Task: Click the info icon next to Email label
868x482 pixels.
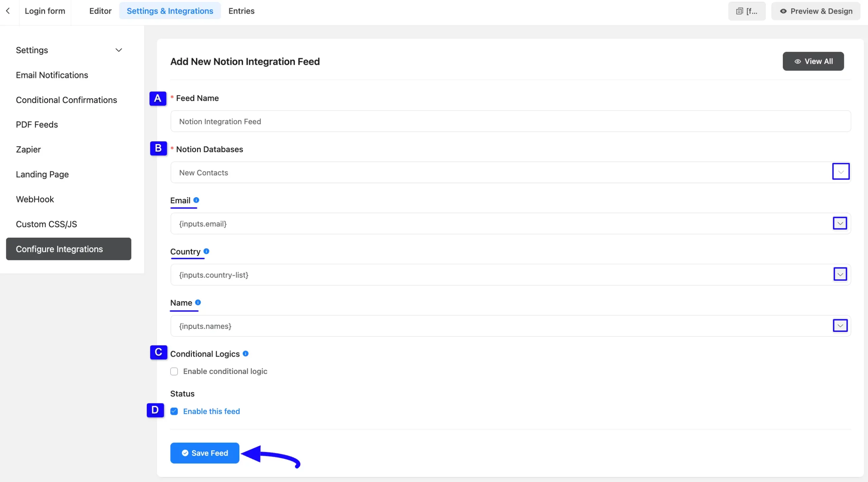Action: coord(196,200)
